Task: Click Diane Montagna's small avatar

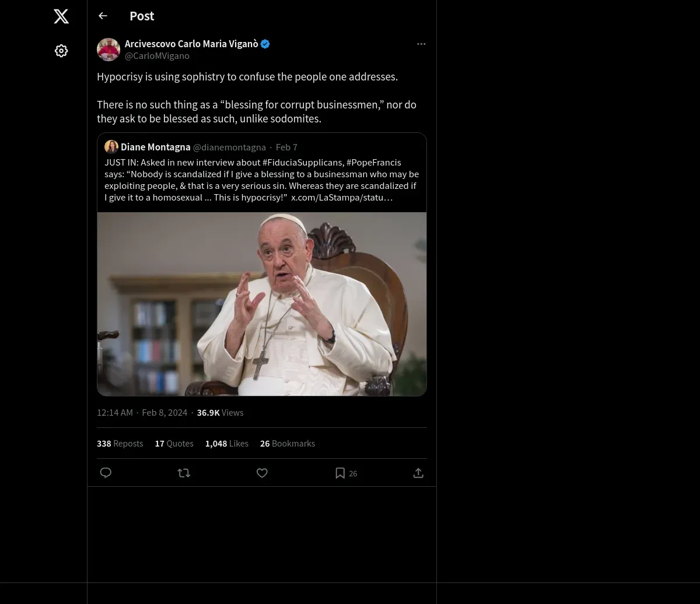Action: tap(111, 147)
